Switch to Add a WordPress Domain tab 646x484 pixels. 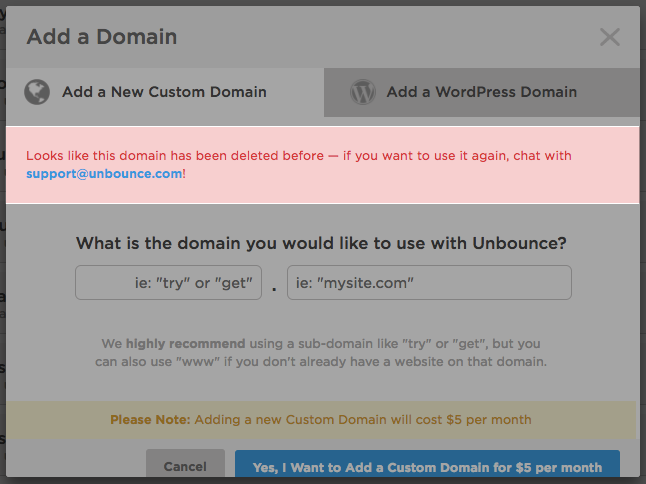[x=482, y=92]
